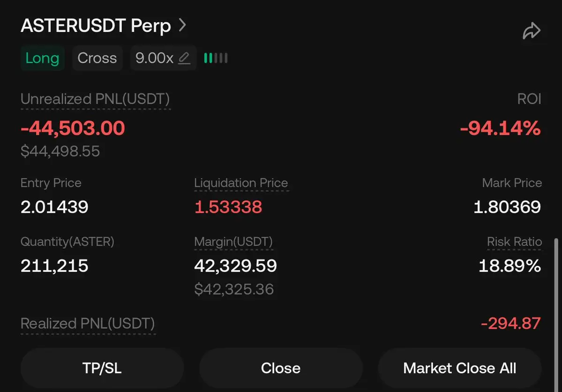Tap the Margin(USDT) label
The width and height of the screenshot is (562, 392).
233,242
